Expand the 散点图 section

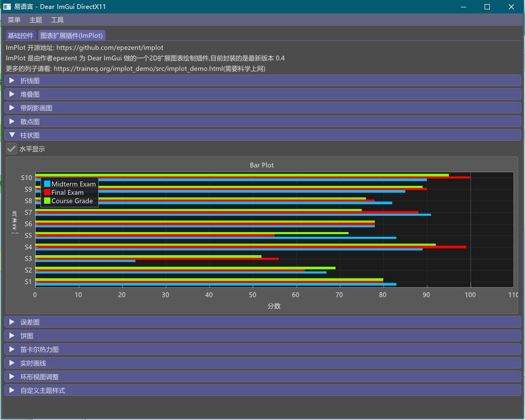pyautogui.click(x=262, y=122)
